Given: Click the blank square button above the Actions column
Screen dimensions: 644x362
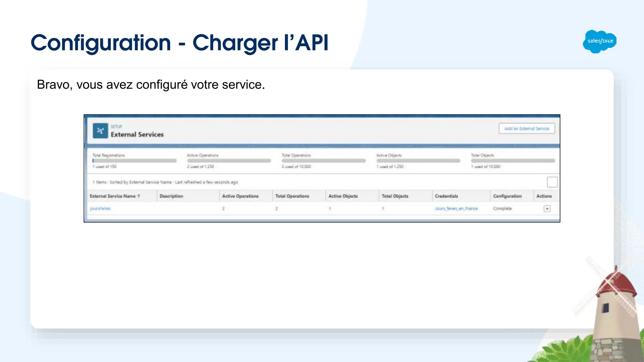Looking at the screenshot, I should pos(552,182).
